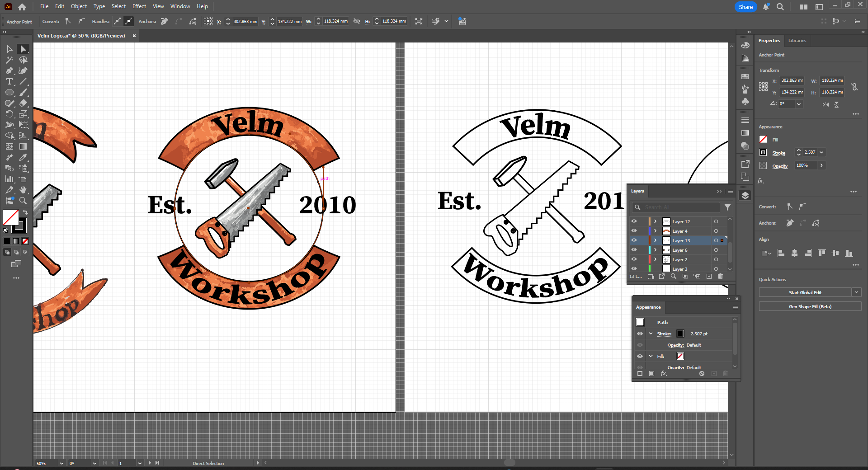Choose the Magic Wand tool
The height and width of the screenshot is (470, 868).
[9, 60]
